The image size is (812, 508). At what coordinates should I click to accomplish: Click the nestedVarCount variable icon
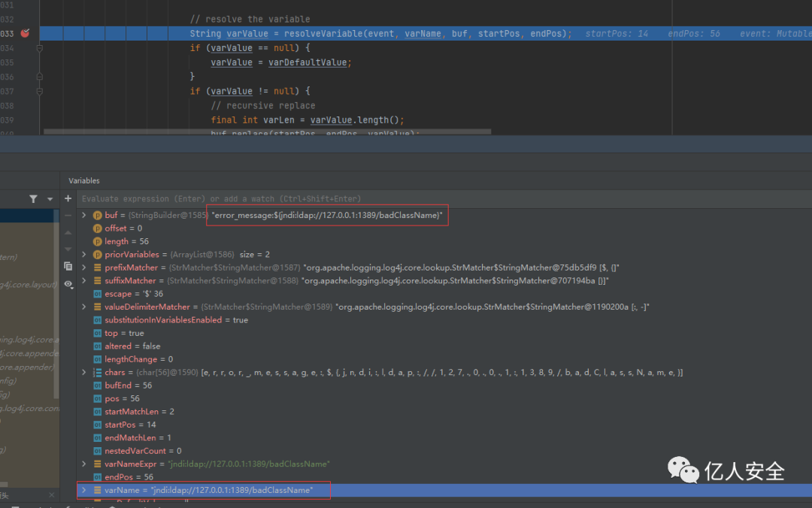[x=97, y=451]
